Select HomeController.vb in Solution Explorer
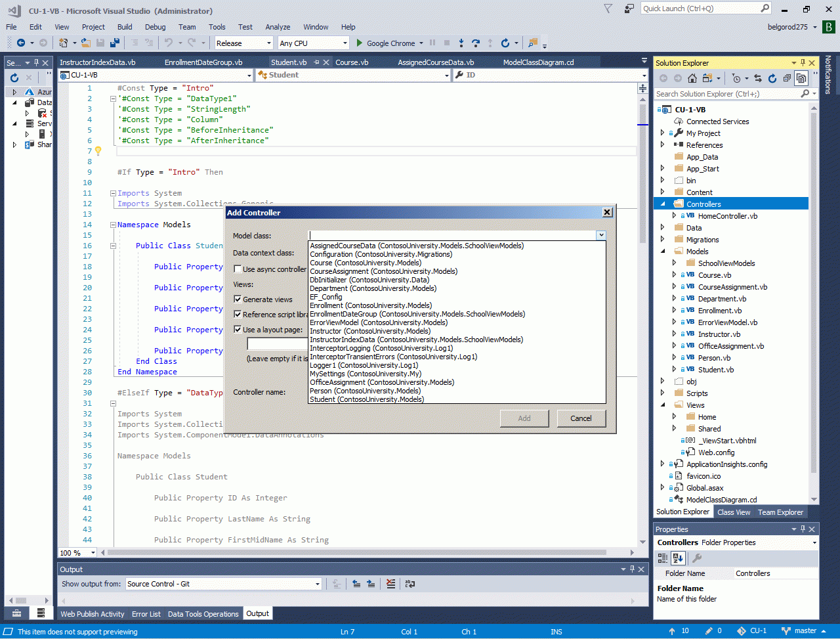840x639 pixels. [727, 216]
